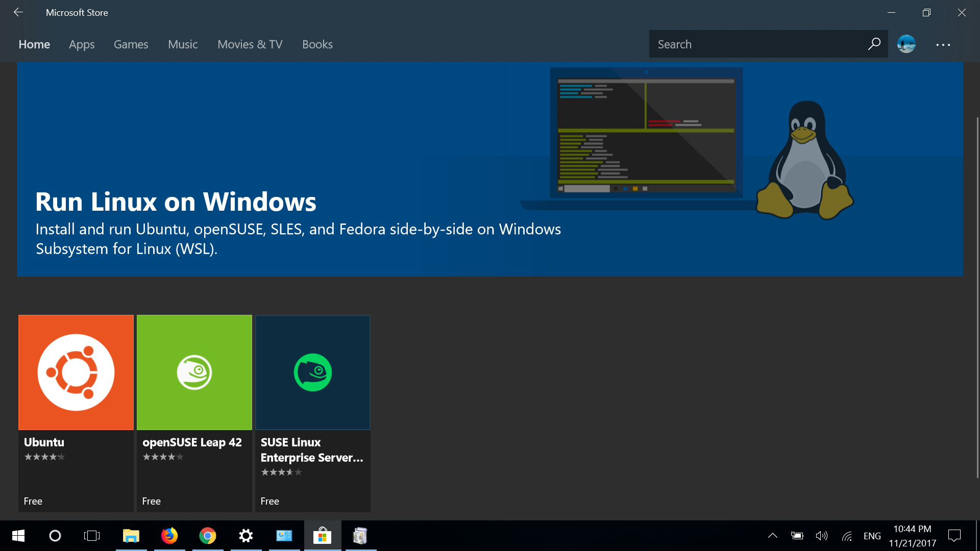Click the Firefox browser taskbar icon
This screenshot has height=551, width=980.
pos(169,536)
